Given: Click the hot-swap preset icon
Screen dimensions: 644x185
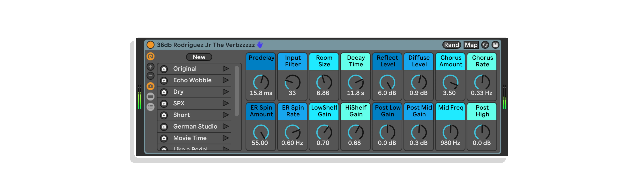Looking at the screenshot, I should [x=485, y=45].
